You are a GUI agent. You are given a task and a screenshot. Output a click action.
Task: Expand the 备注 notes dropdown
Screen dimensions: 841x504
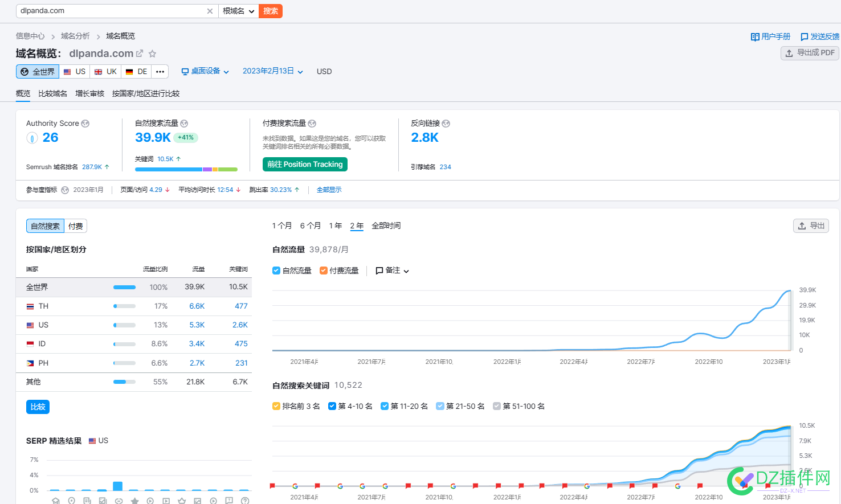tap(393, 271)
